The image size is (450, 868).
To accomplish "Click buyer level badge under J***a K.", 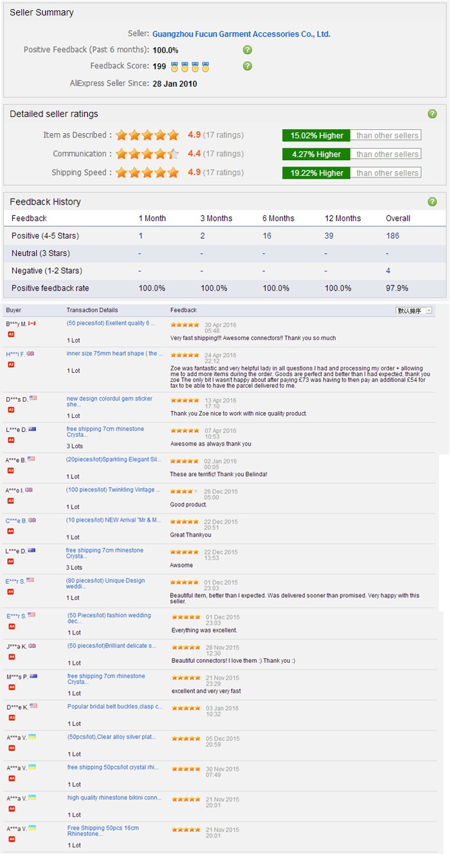I will 12,656.
